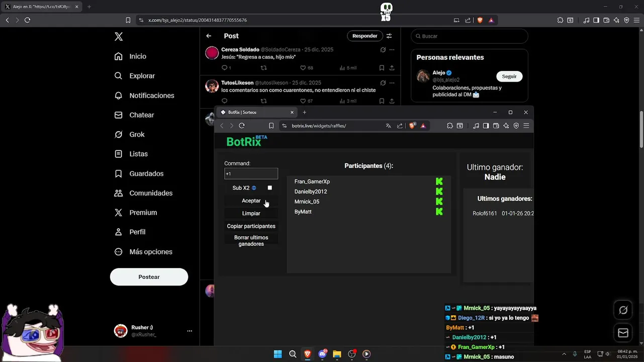The image size is (644, 362).
Task: Click the Aceptar button
Action: click(x=251, y=201)
